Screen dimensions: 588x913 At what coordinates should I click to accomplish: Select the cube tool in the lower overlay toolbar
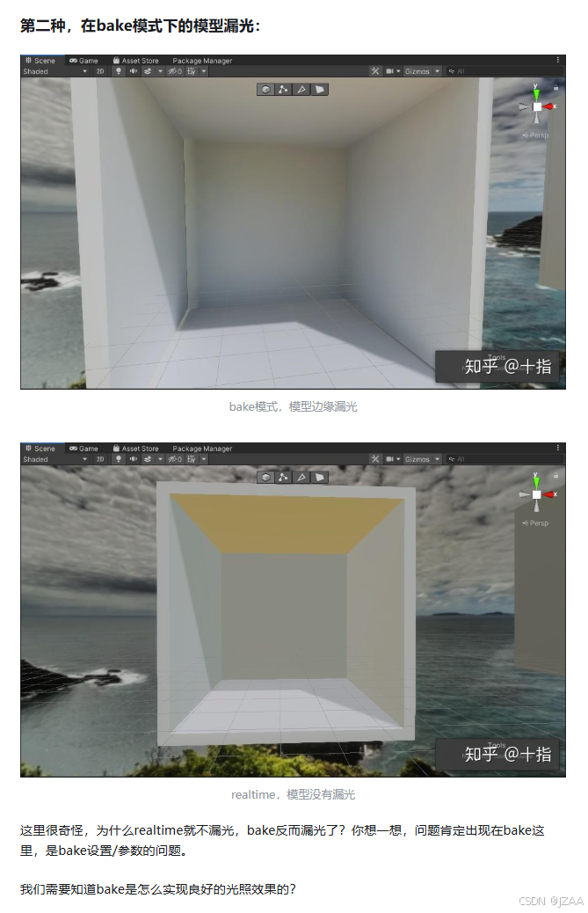(x=265, y=478)
